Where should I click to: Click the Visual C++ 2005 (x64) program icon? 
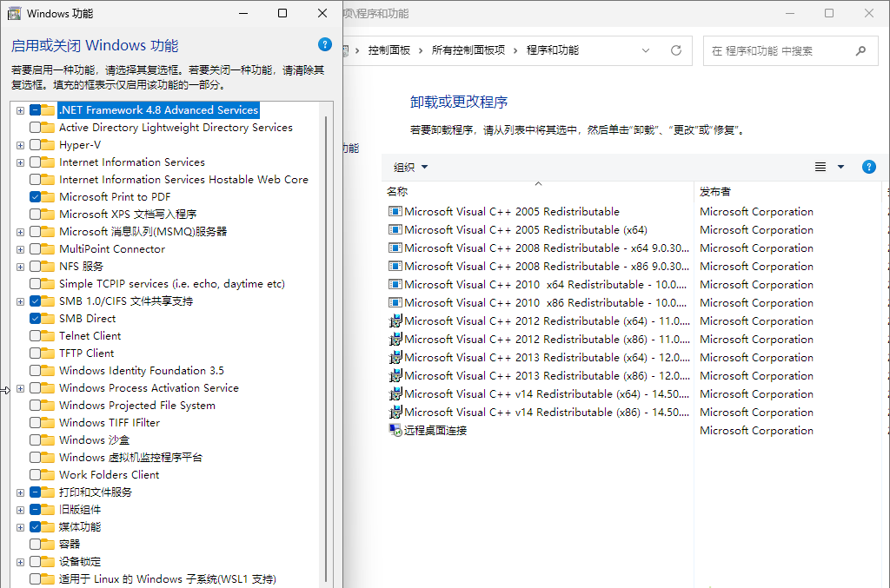point(395,229)
